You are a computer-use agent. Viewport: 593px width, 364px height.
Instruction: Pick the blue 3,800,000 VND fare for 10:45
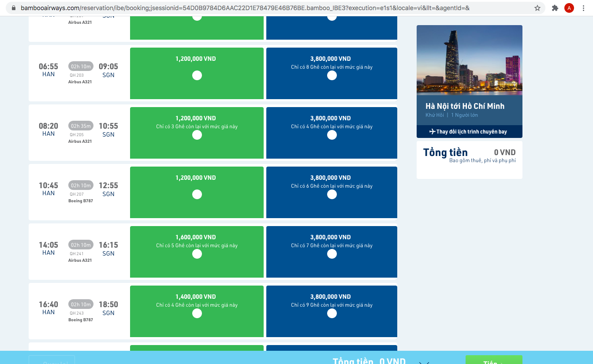point(332,194)
